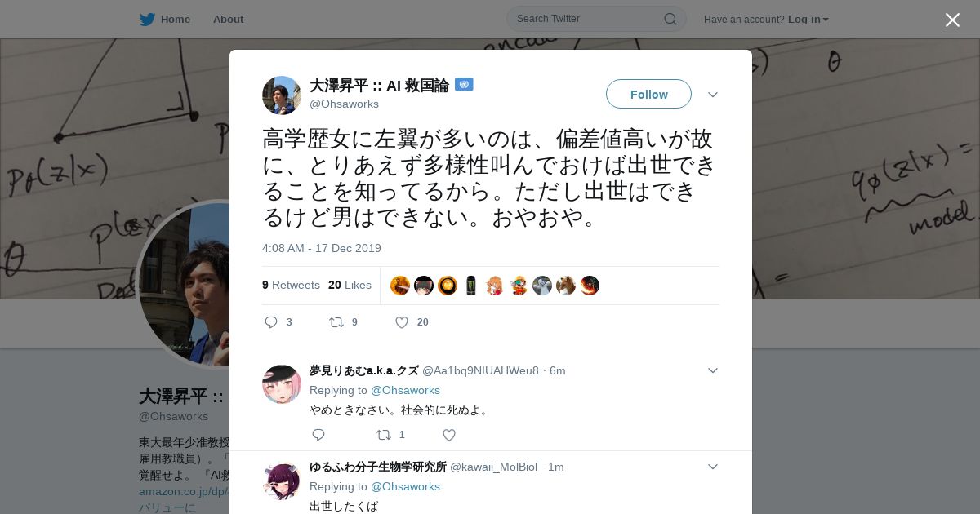Like the main tweet with the heart icon
The width and height of the screenshot is (980, 514).
[x=402, y=322]
